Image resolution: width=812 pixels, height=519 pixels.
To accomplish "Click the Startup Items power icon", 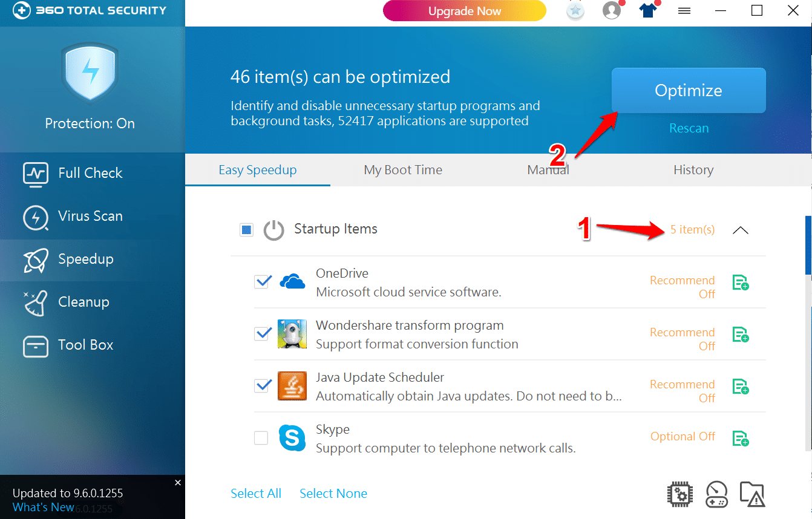I will point(274,230).
